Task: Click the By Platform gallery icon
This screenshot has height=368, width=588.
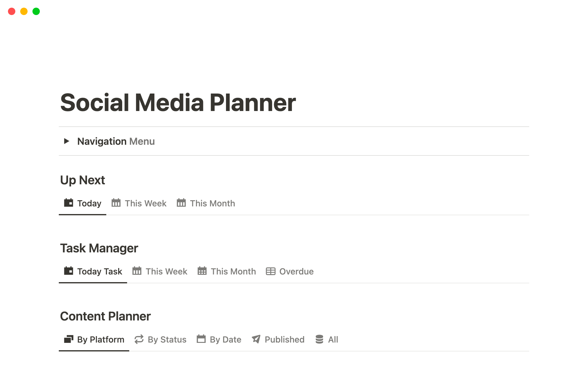Action: 69,339
